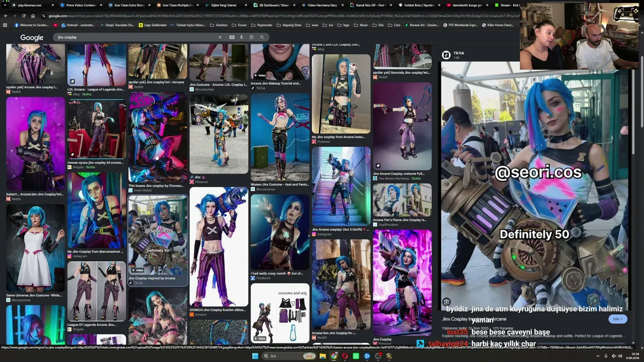Open the DeepL Translate bookmark
Viewport: 644px width, 362px height.
coord(118,25)
